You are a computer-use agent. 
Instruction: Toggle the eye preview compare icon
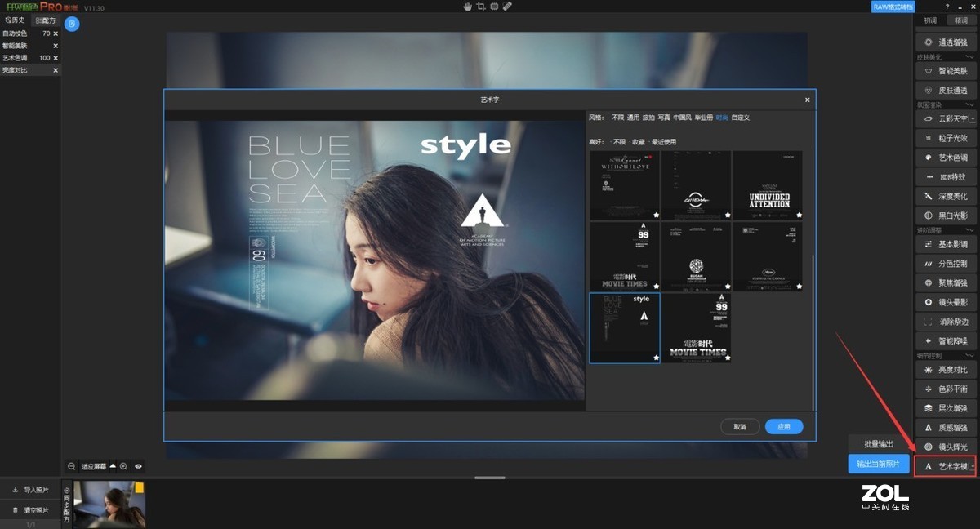click(x=139, y=466)
